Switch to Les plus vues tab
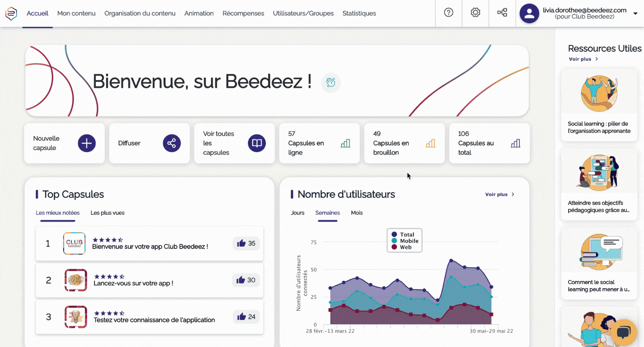Screen dimensions: 644x347 (107, 213)
